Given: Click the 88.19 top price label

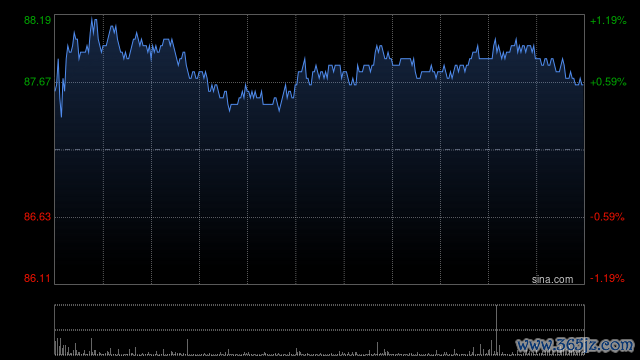Looking at the screenshot, I should point(37,20).
